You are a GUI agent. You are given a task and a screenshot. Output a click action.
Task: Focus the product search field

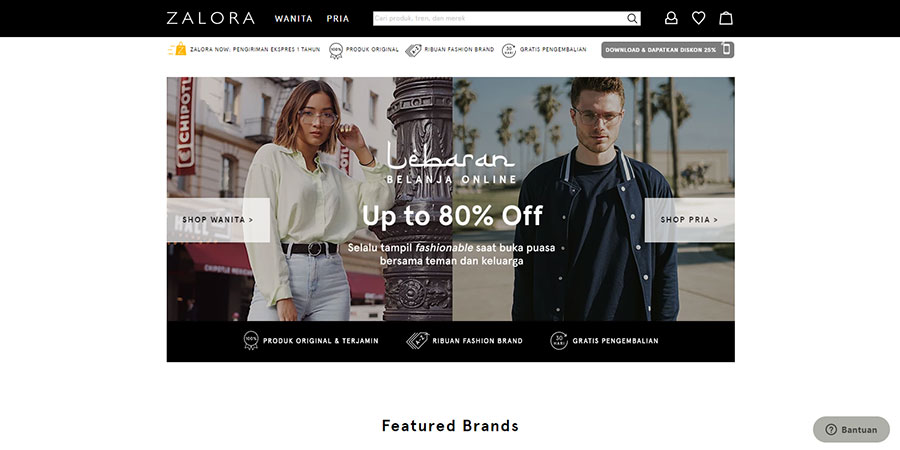pyautogui.click(x=499, y=18)
